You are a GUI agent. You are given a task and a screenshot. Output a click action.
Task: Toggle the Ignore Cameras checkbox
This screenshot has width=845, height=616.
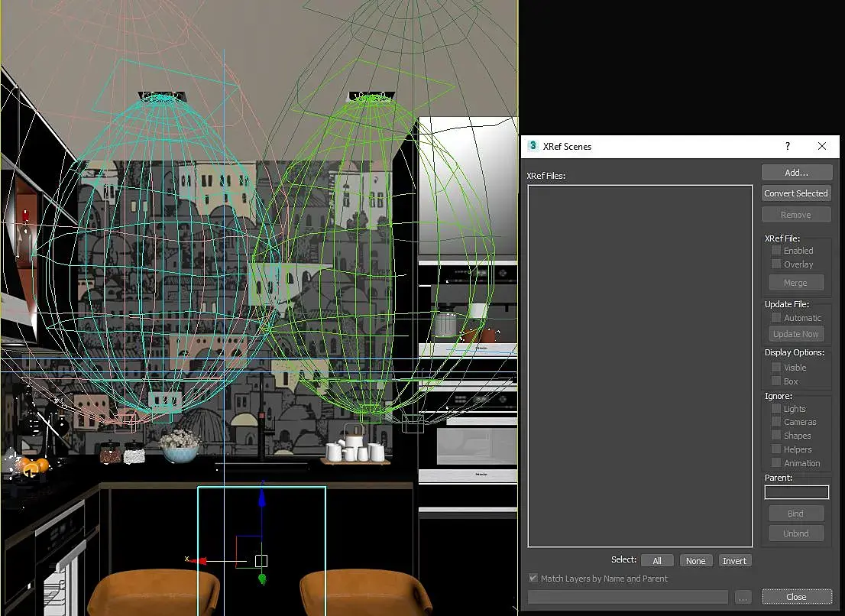click(x=776, y=421)
